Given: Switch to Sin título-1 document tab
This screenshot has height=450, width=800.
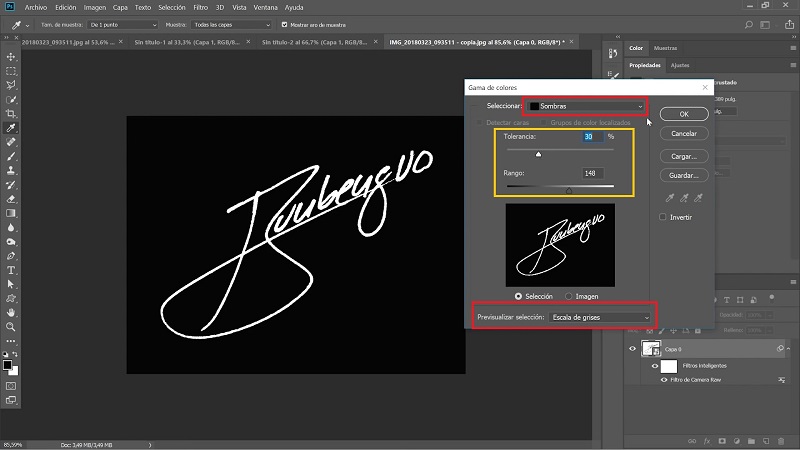Looking at the screenshot, I should (x=187, y=42).
